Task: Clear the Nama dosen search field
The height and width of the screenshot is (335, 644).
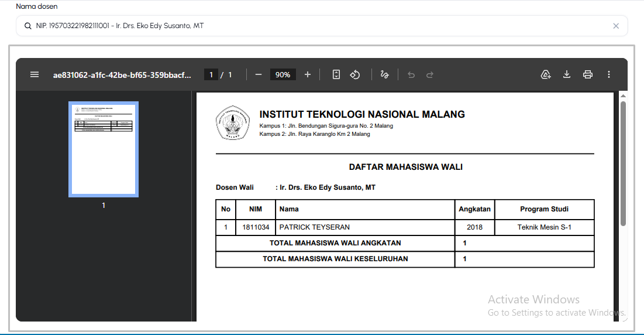Action: [616, 26]
